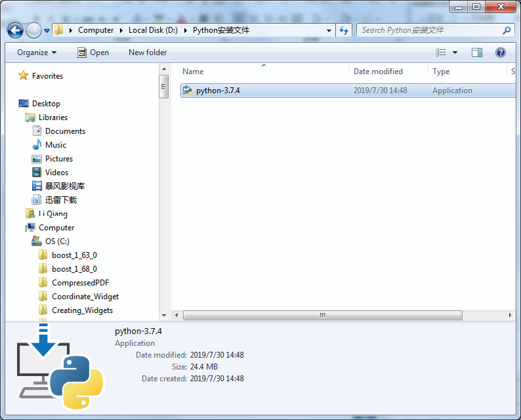This screenshot has height=420, width=521.
Task: Minimize the Explorer window
Action: click(459, 7)
